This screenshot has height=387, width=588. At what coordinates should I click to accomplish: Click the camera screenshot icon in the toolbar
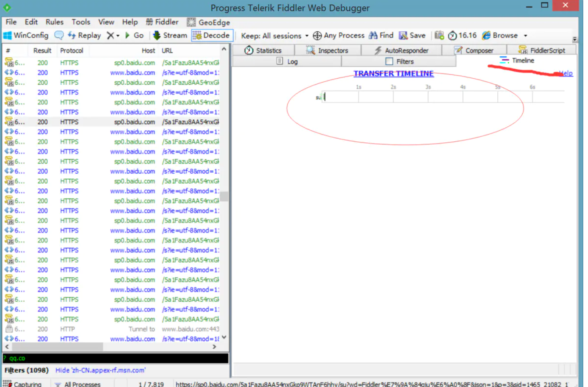(x=439, y=36)
